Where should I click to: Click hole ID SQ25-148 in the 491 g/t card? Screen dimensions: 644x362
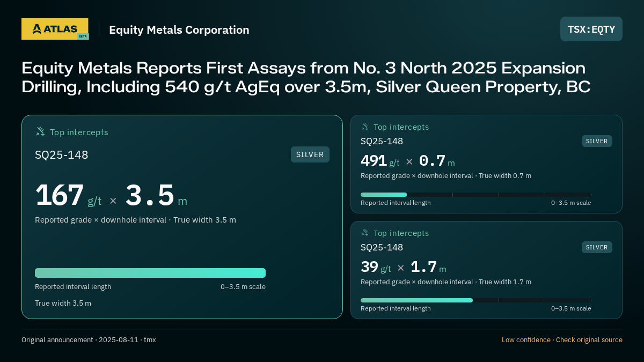(382, 141)
